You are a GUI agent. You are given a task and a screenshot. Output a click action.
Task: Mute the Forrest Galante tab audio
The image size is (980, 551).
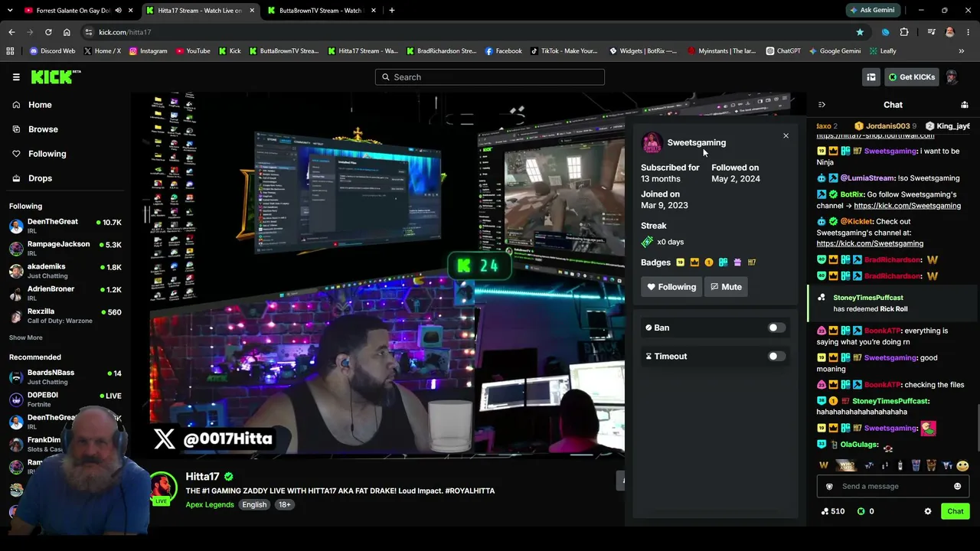point(118,11)
